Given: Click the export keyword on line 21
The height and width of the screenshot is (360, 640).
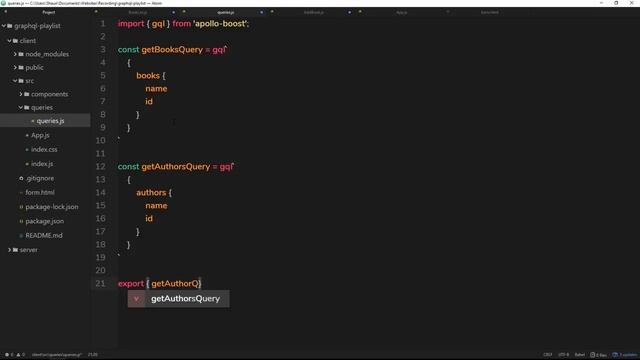Looking at the screenshot, I should [131, 284].
